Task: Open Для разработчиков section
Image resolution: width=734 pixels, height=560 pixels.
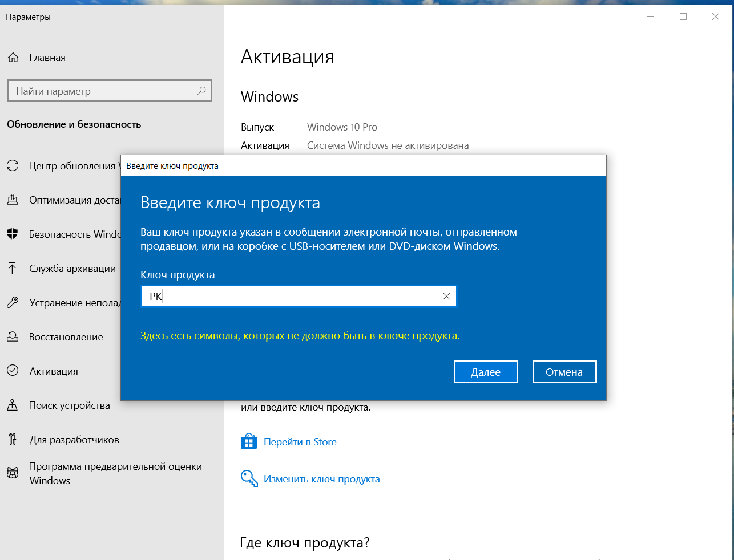Action: click(74, 440)
